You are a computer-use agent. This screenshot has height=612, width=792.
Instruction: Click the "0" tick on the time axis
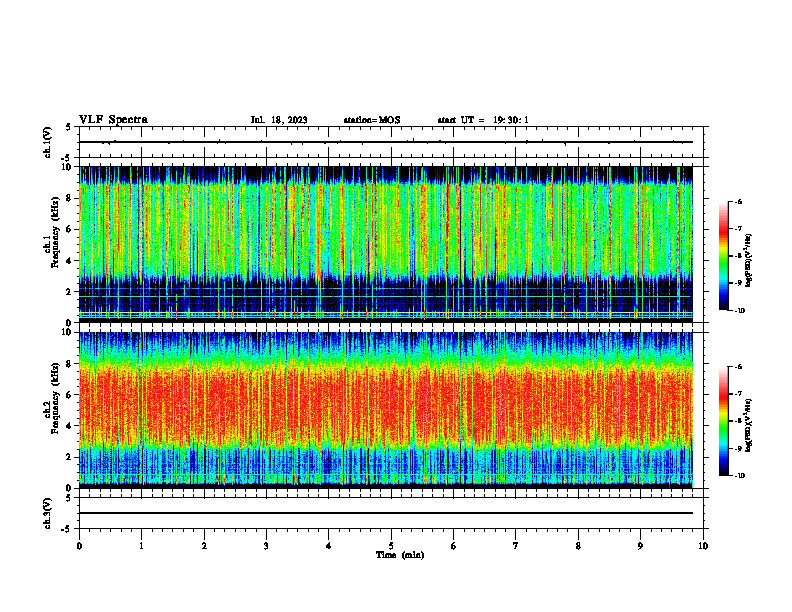click(x=79, y=546)
